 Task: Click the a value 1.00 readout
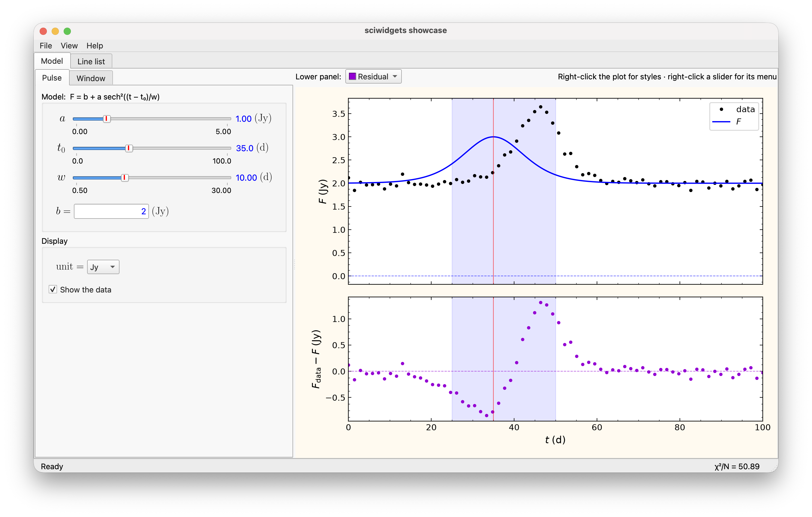click(x=244, y=119)
